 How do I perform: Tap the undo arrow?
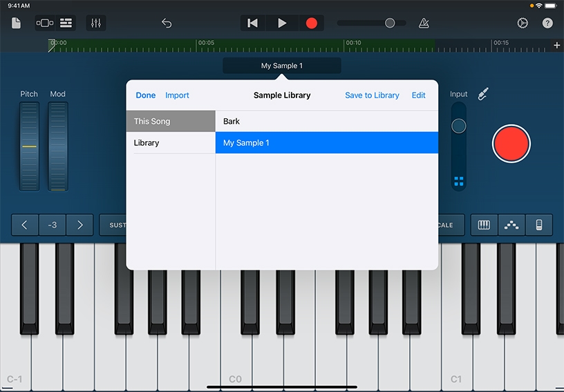[167, 23]
